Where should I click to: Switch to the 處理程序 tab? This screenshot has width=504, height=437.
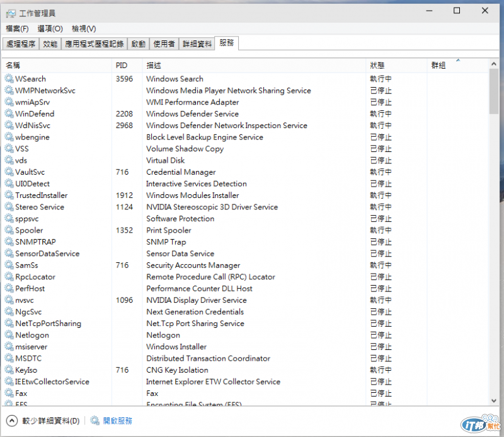21,44
